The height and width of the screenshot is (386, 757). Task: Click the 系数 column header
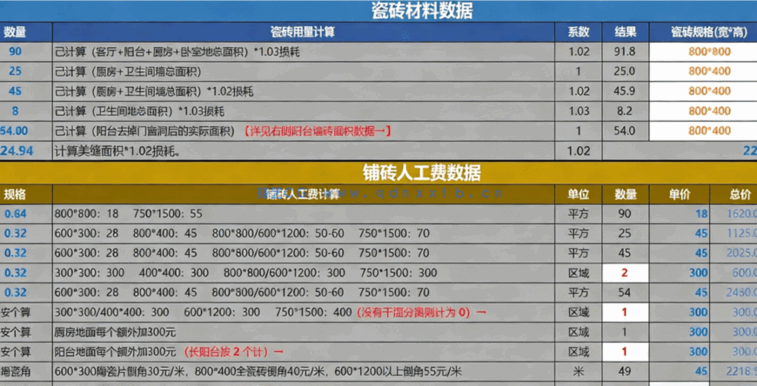pyautogui.click(x=578, y=32)
